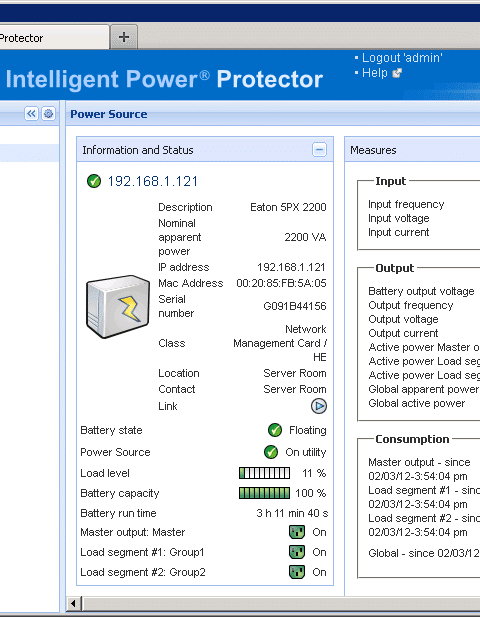The width and height of the screenshot is (480, 617).
Task: Select the Measures panel header
Action: (412, 150)
